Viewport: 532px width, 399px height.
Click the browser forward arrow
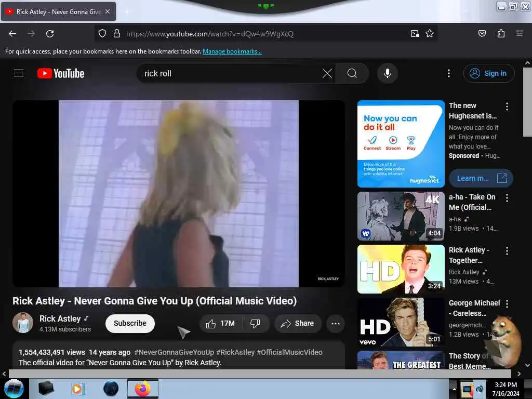(x=31, y=34)
